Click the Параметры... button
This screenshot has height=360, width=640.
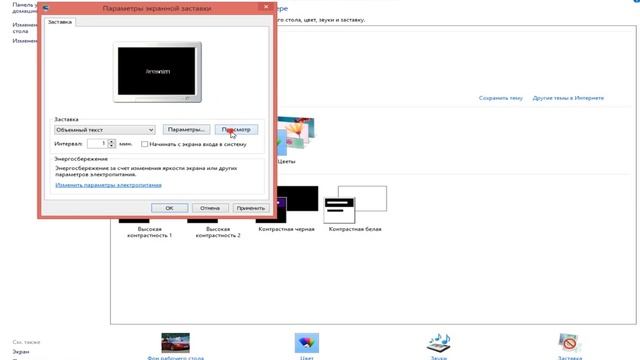pos(186,129)
